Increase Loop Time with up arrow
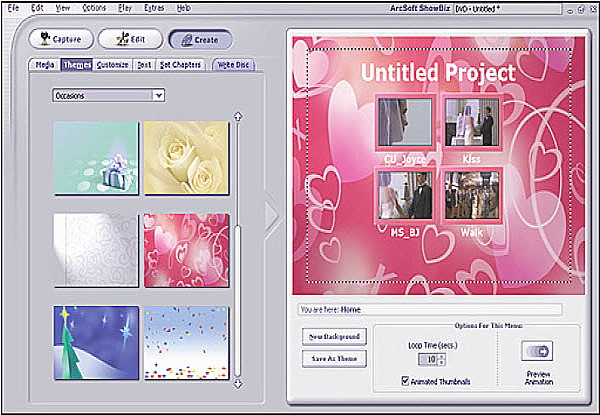This screenshot has width=600, height=415. point(443,355)
